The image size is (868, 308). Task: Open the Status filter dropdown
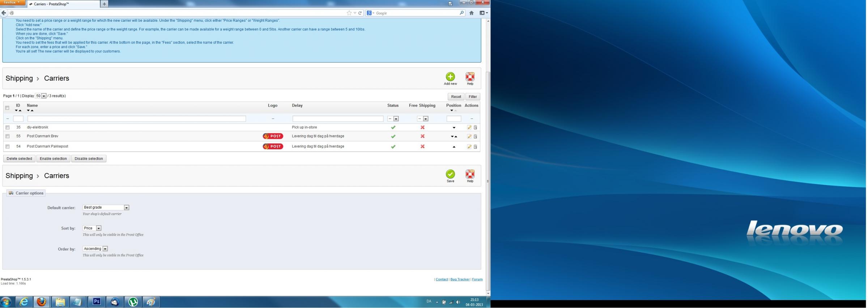click(393, 119)
